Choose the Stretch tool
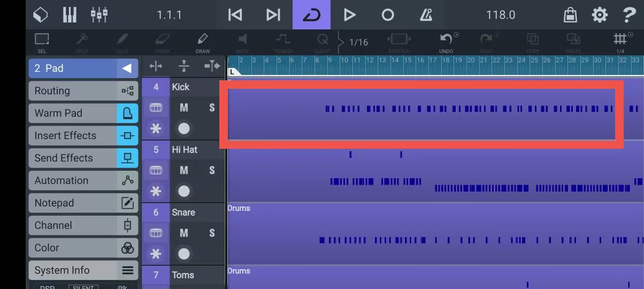The height and width of the screenshot is (289, 644). (399, 42)
